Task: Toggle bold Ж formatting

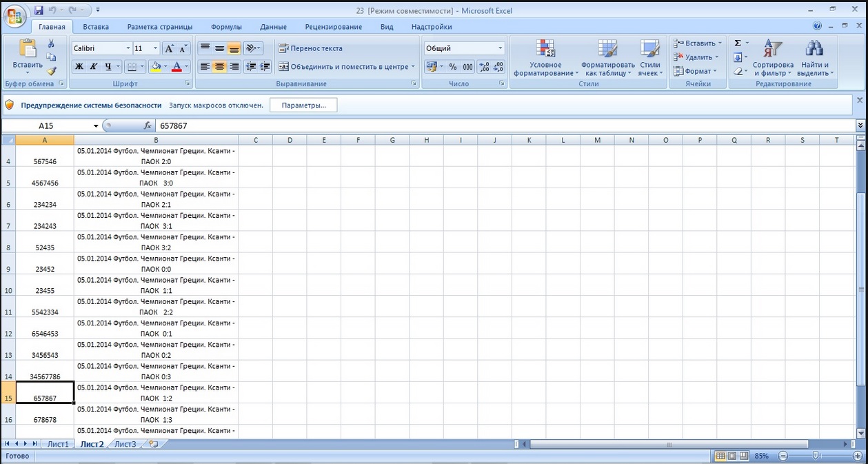Action: point(79,67)
